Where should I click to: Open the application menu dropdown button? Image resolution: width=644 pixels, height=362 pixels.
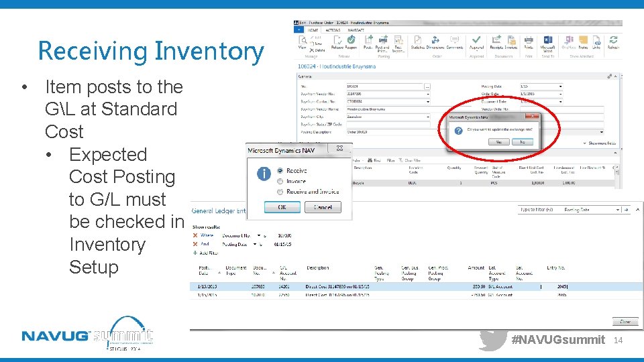tap(299, 30)
